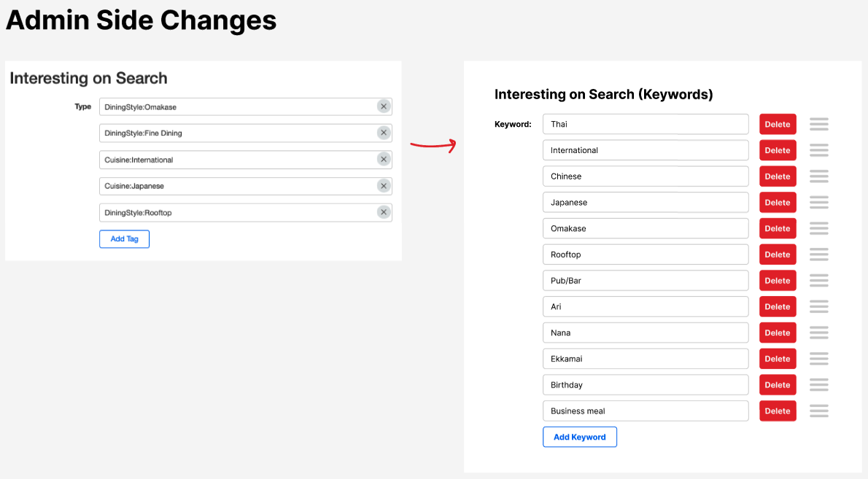
Task: Grab the hamburger handle next to Chinese
Action: click(x=818, y=176)
